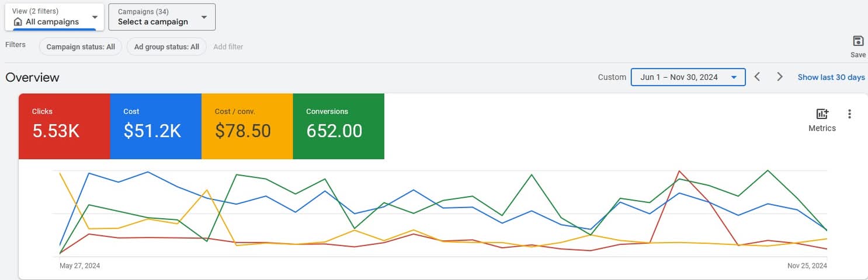The width and height of the screenshot is (868, 280).
Task: Go to next date range arrow
Action: 779,77
